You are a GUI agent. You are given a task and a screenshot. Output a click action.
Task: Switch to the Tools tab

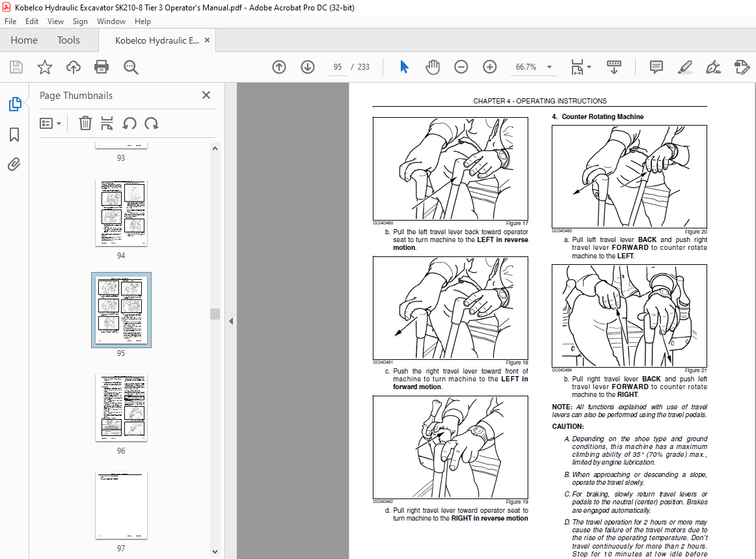[x=68, y=40]
